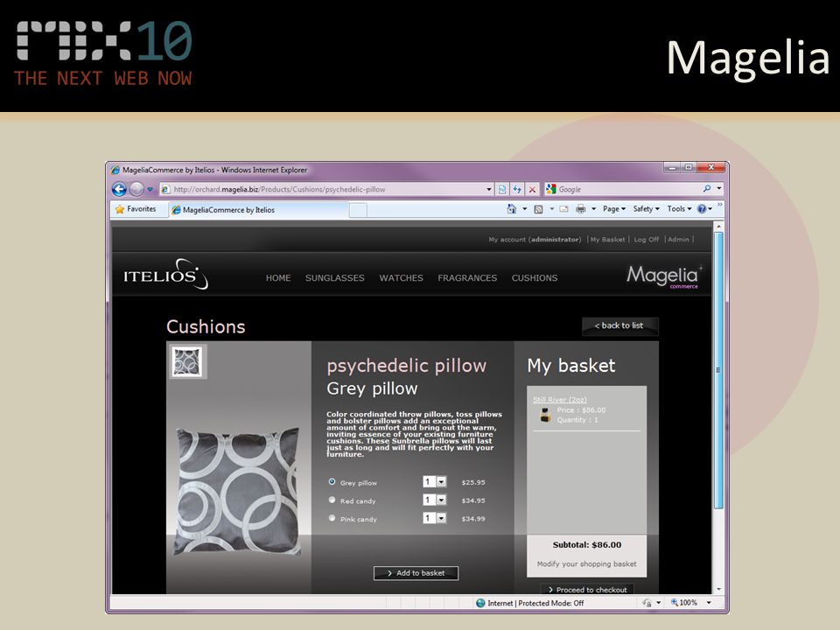Image resolution: width=840 pixels, height=630 pixels.
Task: Open the Admin link
Action: click(678, 240)
